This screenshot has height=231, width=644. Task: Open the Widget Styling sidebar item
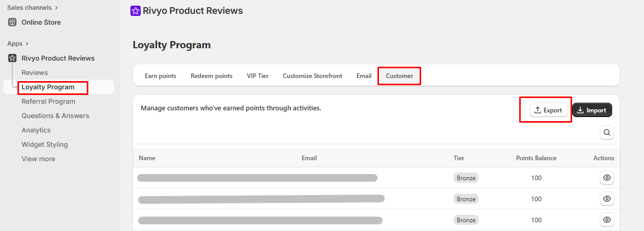45,144
